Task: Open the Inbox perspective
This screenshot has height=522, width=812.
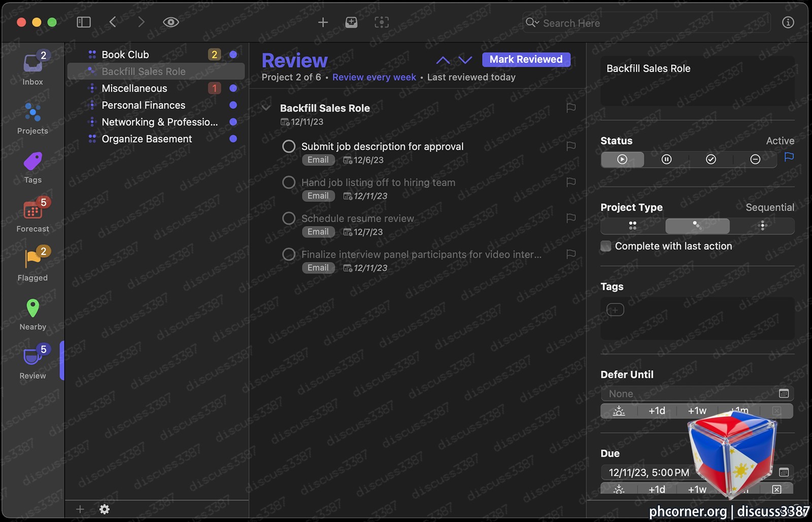Action: (32, 69)
